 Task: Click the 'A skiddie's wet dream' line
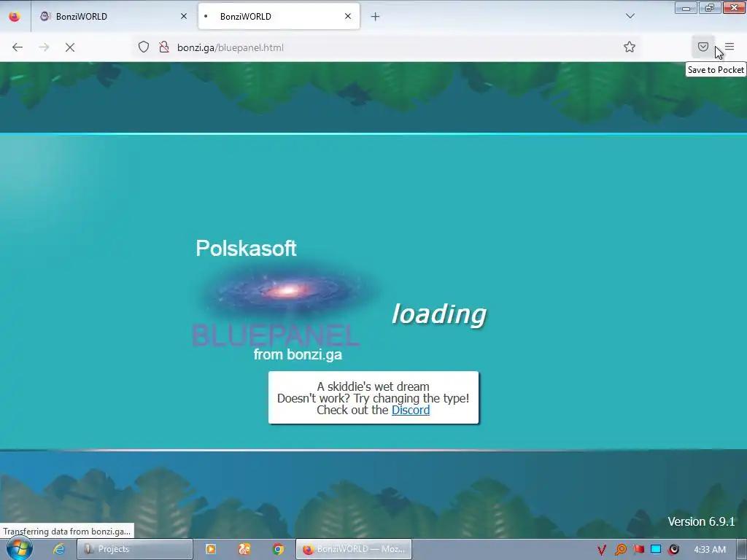point(373,386)
